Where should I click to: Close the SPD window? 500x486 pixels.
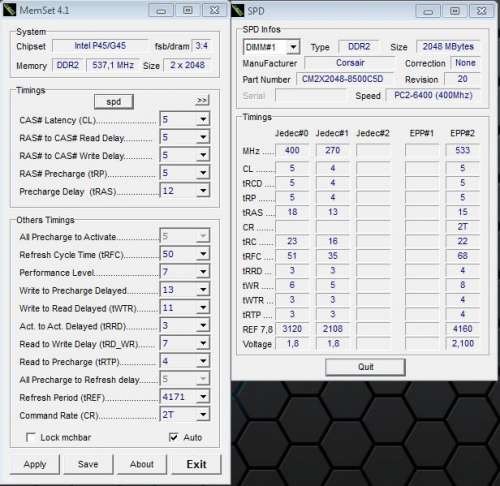point(482,11)
